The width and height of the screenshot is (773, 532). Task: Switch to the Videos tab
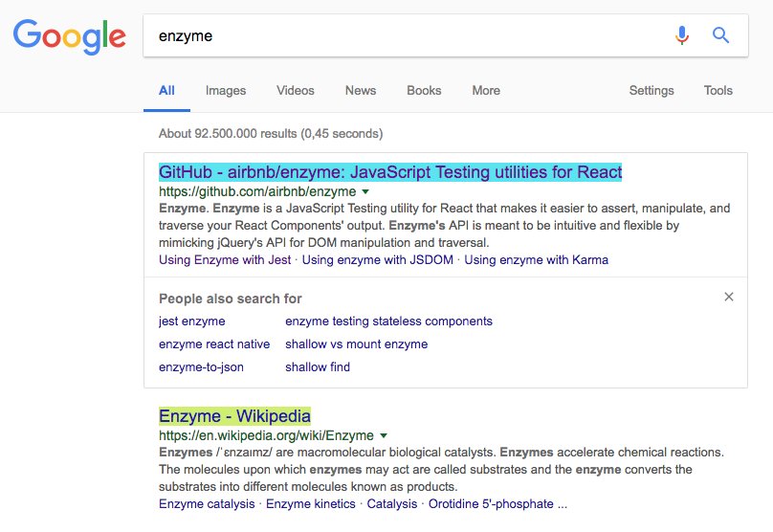(x=296, y=90)
